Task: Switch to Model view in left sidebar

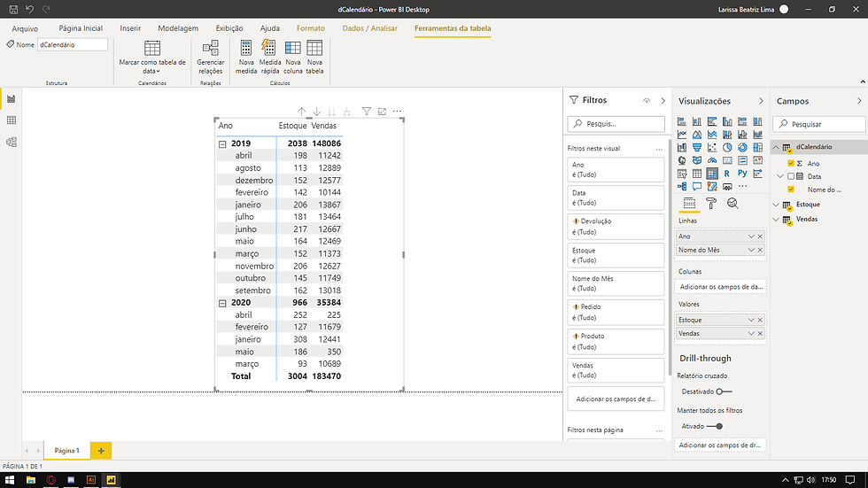Action: (11, 143)
